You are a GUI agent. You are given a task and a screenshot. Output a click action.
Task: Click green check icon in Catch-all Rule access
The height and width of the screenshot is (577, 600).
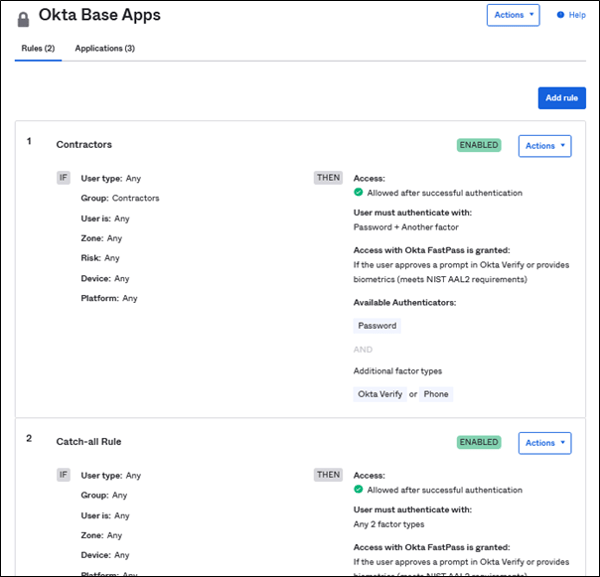(358, 489)
